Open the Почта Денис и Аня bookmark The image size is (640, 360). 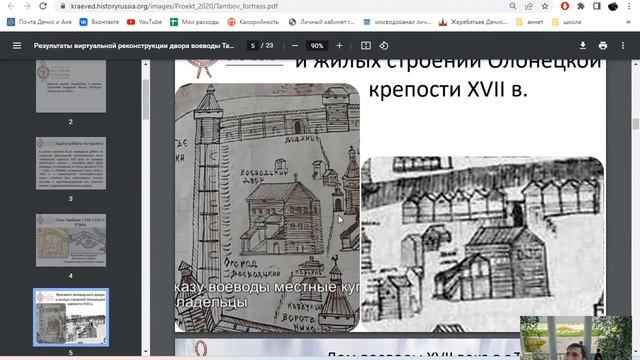40,22
